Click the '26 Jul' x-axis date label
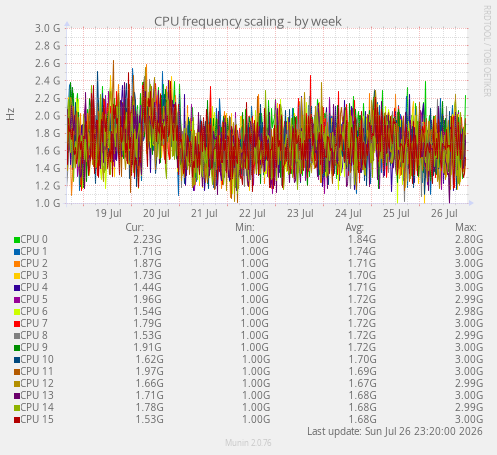The height and width of the screenshot is (455, 497). pos(444,213)
